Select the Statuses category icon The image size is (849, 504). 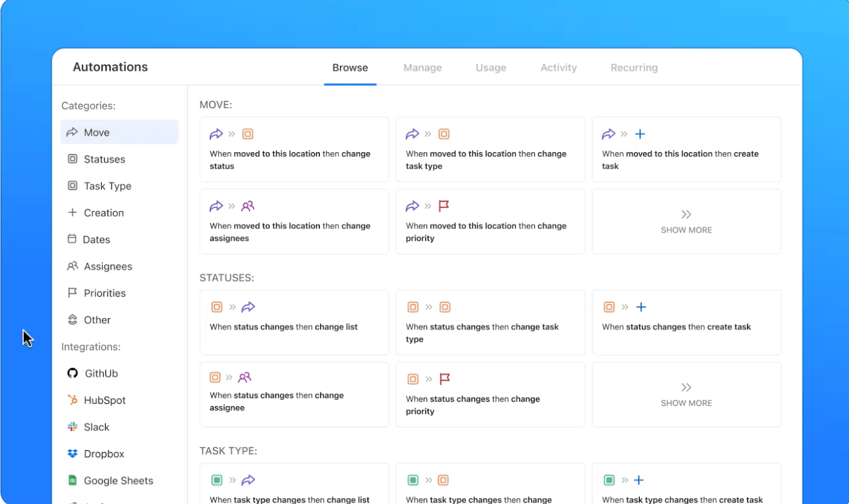pos(72,159)
